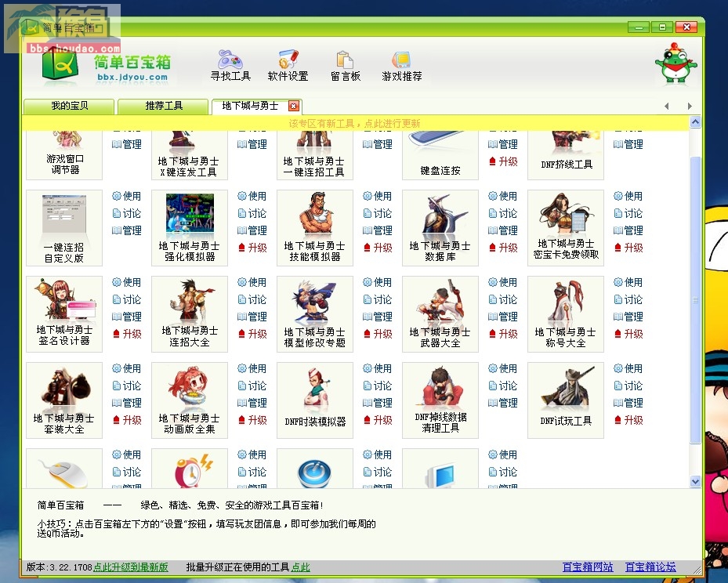Open the 地下城与勇士 数据库 tool icon
Image resolution: width=728 pixels, height=583 pixels.
click(440, 228)
